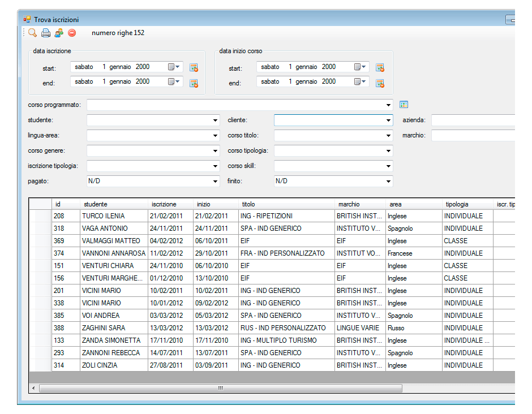Viewport: 532px width, 414px height.
Task: Select cell ING - RIPETIZIONI
Action: point(287,216)
